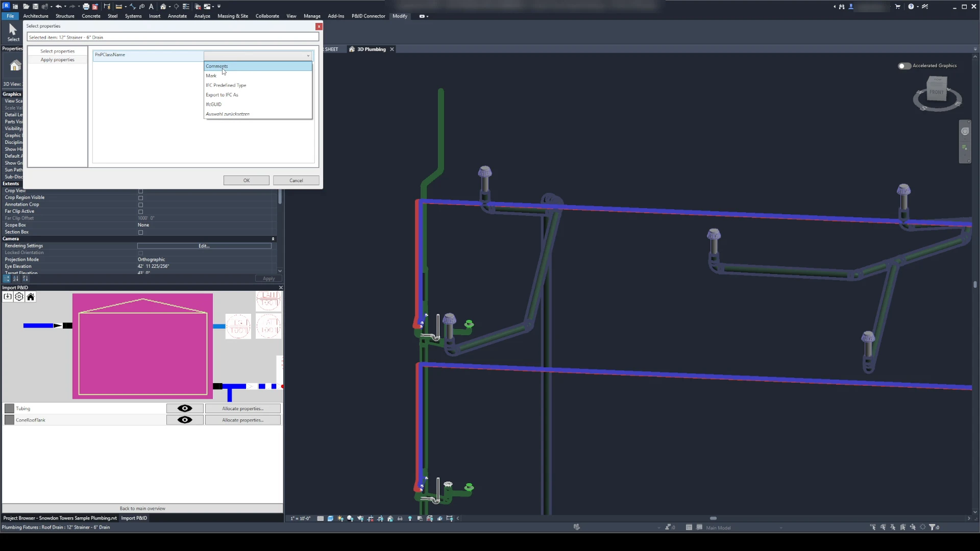This screenshot has width=980, height=551.
Task: Click the home icon in Import P&ID panel
Action: tap(31, 297)
